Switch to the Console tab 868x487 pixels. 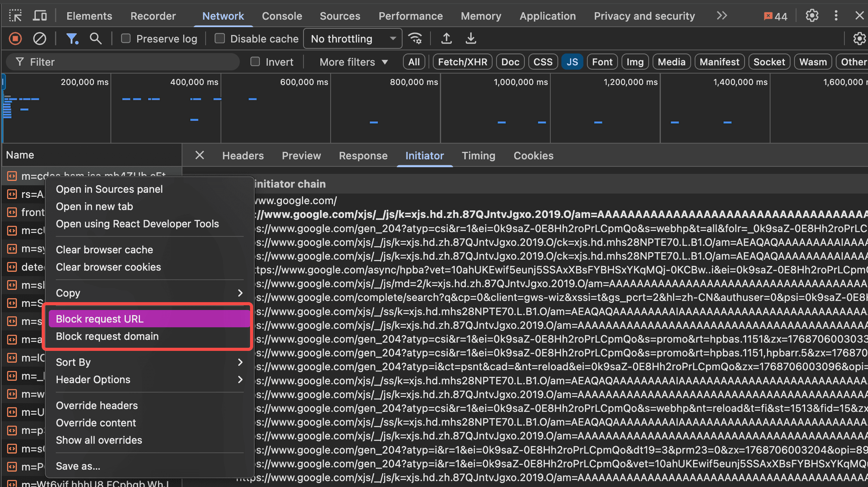pyautogui.click(x=281, y=16)
